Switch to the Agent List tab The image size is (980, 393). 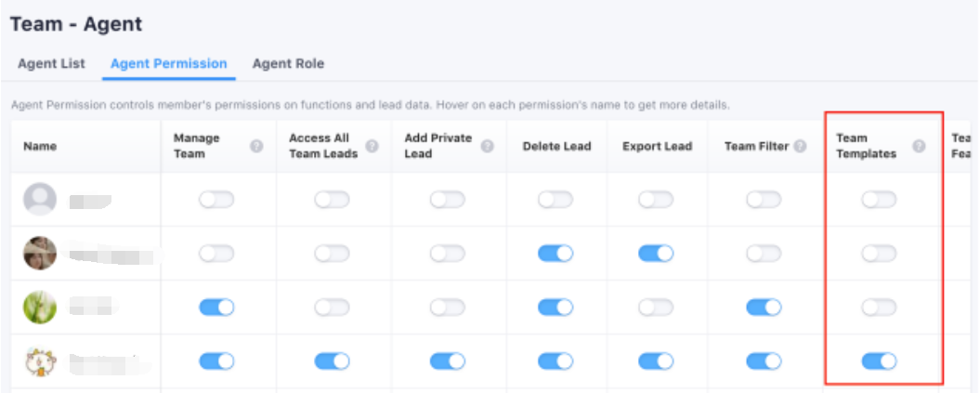pos(51,64)
